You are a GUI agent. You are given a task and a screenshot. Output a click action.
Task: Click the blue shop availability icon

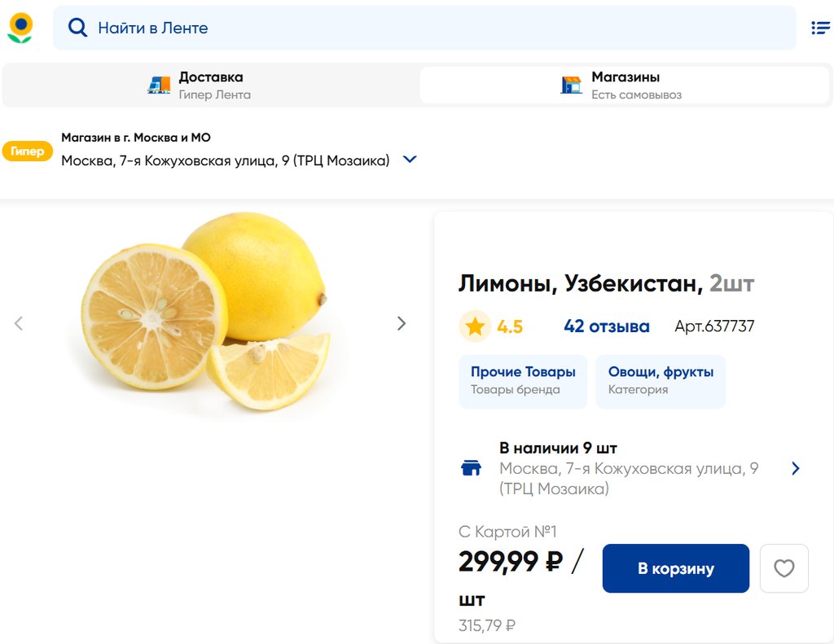(472, 468)
